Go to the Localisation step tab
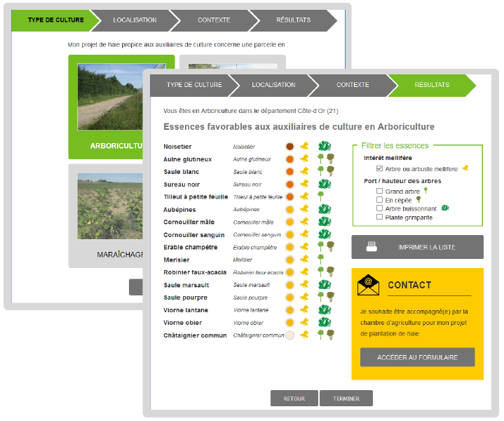This screenshot has width=504, height=421. tap(273, 85)
